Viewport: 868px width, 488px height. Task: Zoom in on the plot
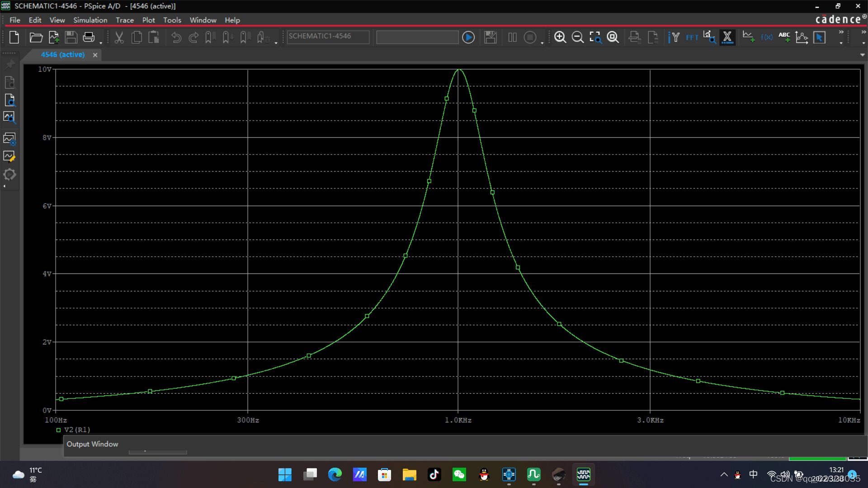click(x=560, y=37)
